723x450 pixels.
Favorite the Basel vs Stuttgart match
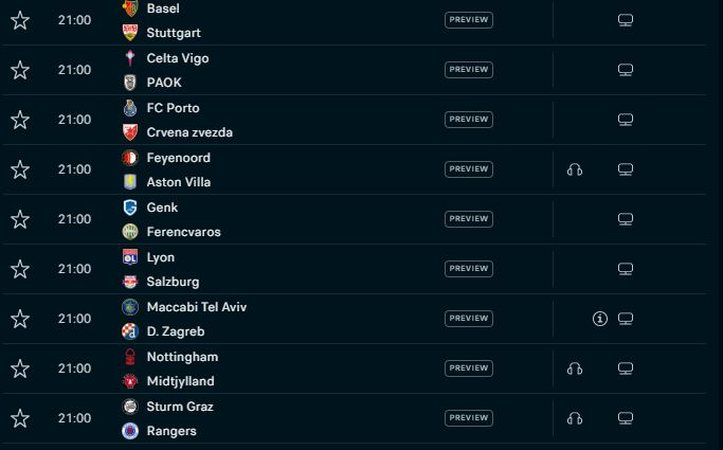pos(20,20)
